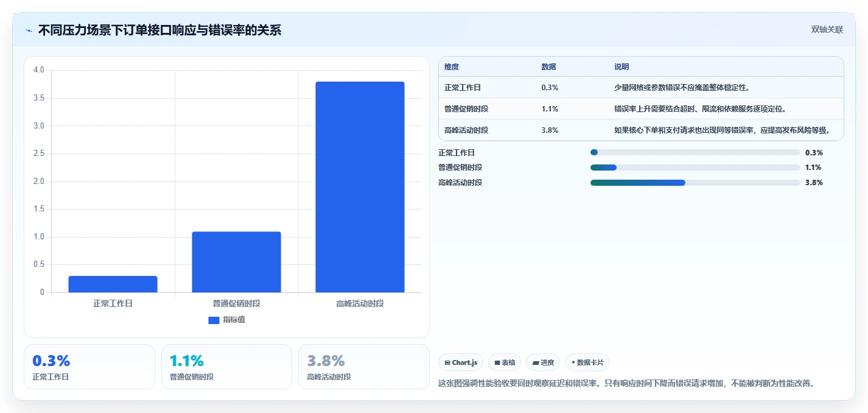Image resolution: width=868 pixels, height=413 pixels.
Task: Click the 数据 table column header
Action: point(548,67)
